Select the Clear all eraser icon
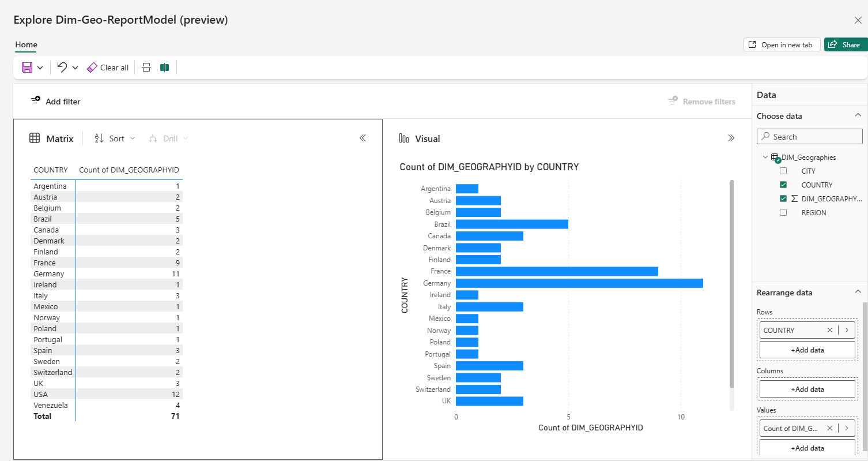 click(x=92, y=67)
